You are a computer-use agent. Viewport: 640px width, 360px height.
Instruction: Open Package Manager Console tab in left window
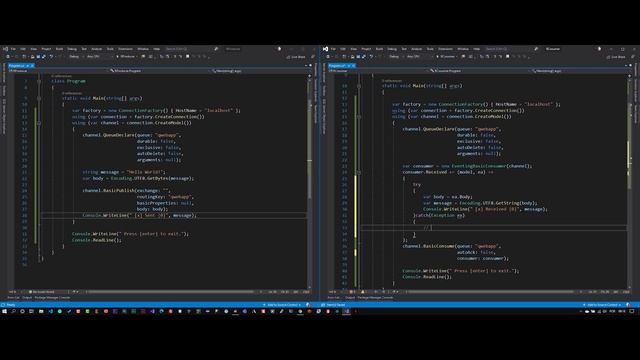tap(52, 298)
